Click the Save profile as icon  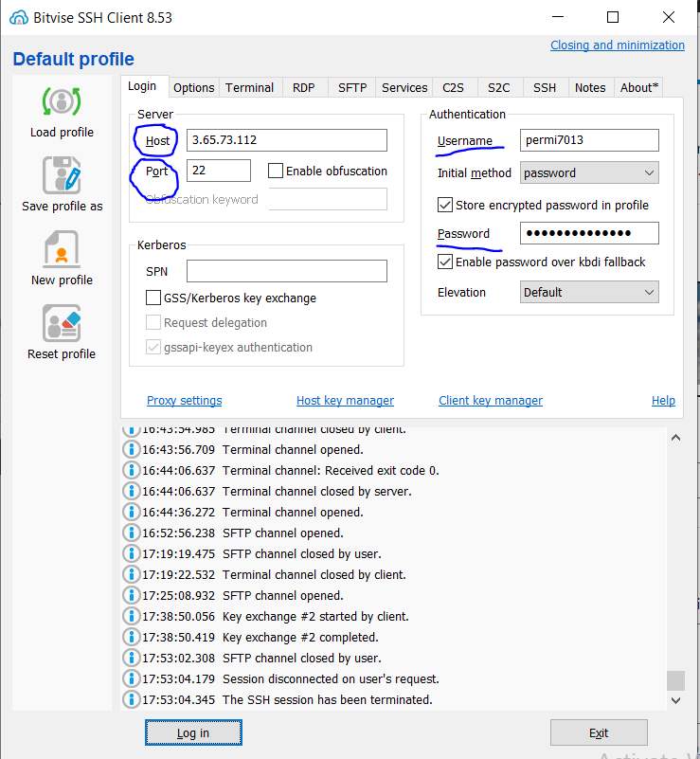[62, 175]
